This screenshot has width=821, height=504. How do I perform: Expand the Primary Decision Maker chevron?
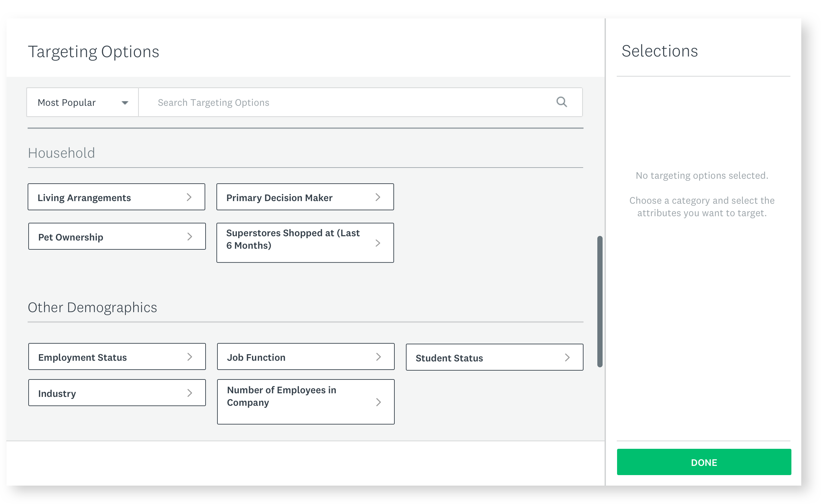[378, 197]
